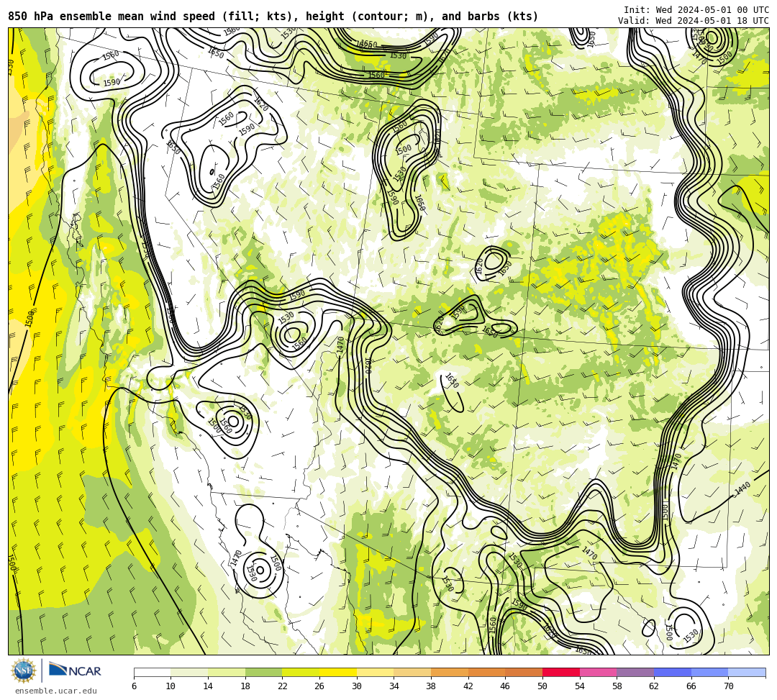Click the colorbar tick label 50
Viewport: 777px width, 700px height.
coord(542,686)
